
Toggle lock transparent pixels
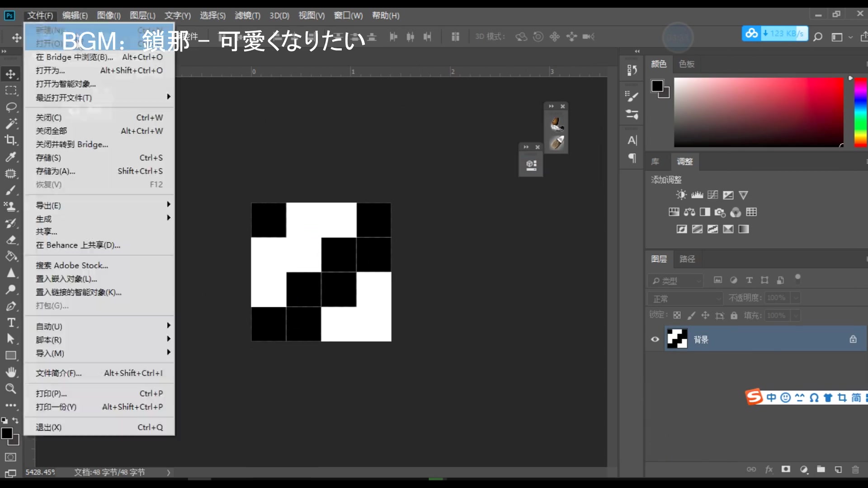click(x=677, y=315)
